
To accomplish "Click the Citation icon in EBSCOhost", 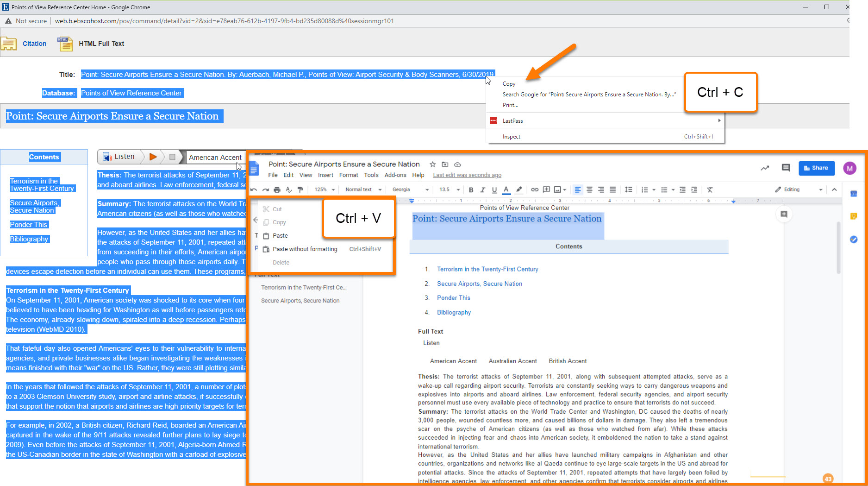I will coord(9,44).
